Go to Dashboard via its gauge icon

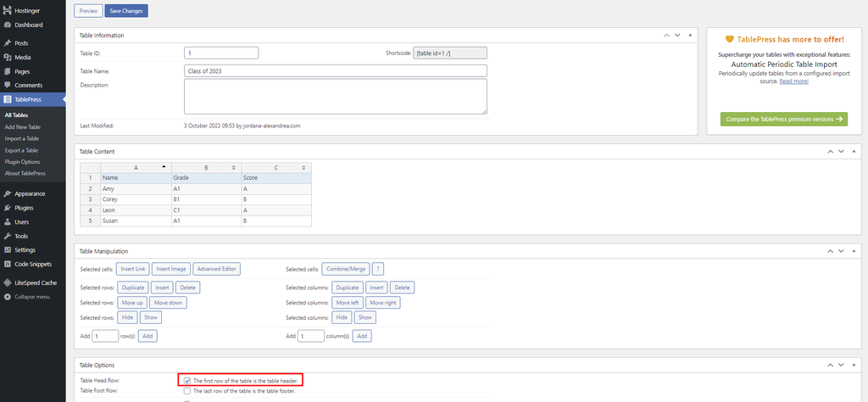(x=7, y=25)
